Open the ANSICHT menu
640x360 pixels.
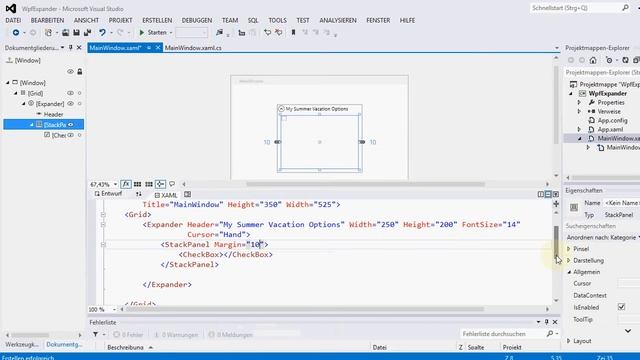coord(86,20)
